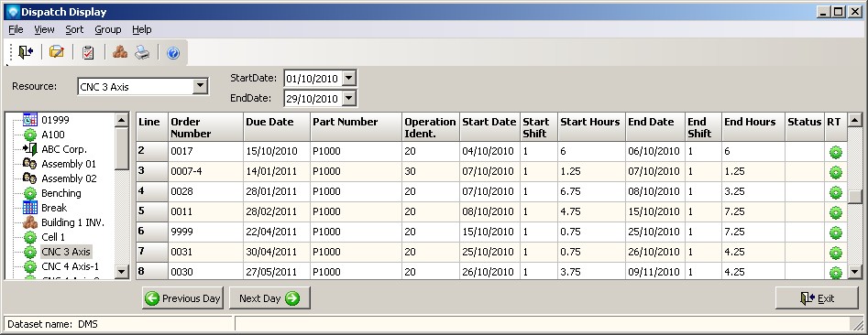868x335 pixels.
Task: Click the clipboard checklist toolbar icon
Action: [x=88, y=52]
